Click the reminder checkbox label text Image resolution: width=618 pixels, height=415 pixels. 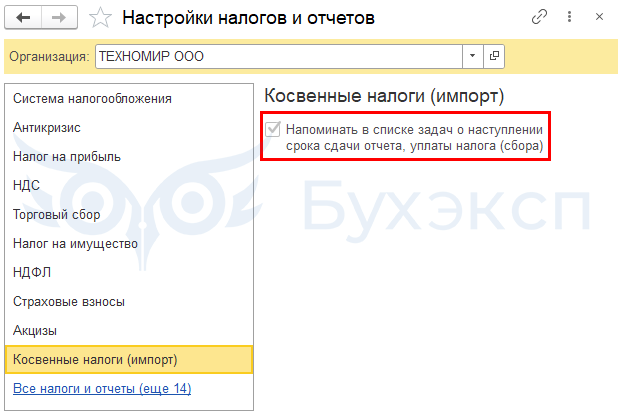click(x=414, y=138)
